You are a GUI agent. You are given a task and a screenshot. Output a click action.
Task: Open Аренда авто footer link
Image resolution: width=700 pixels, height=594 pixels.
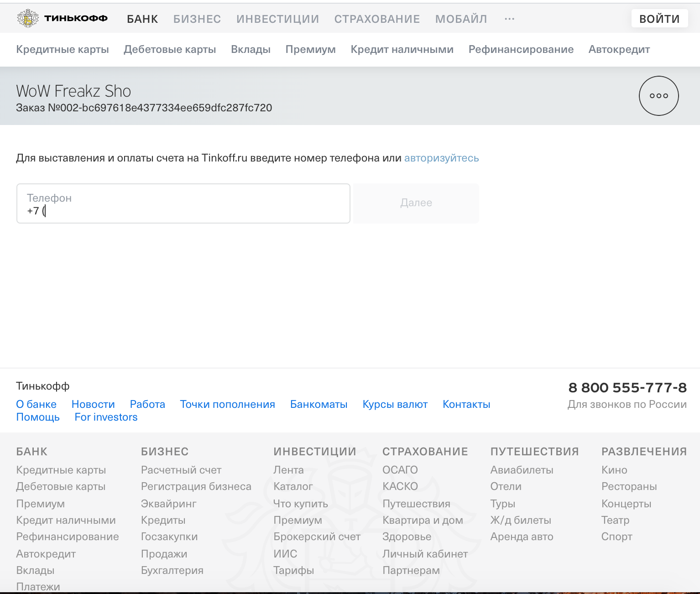click(522, 537)
